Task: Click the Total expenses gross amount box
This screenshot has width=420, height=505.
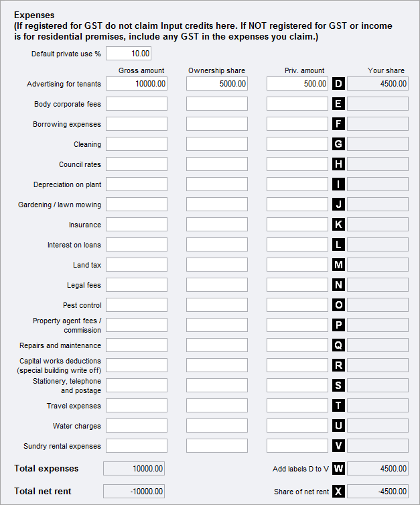Action: (x=134, y=469)
